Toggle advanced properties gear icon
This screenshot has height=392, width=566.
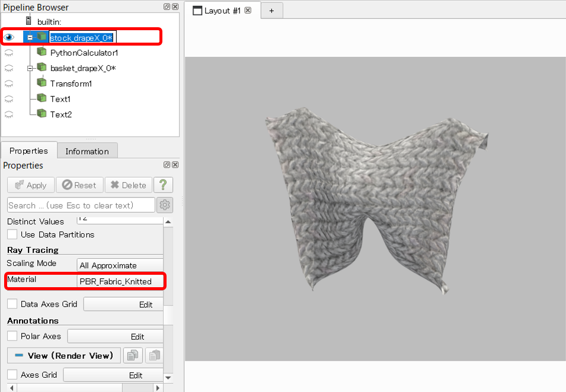click(164, 205)
